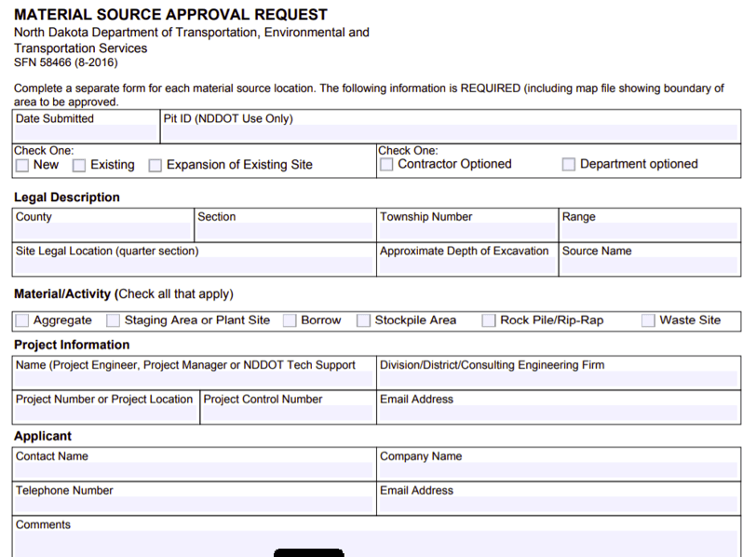756x557 pixels.
Task: Select the Telephone Number field
Action: click(194, 505)
